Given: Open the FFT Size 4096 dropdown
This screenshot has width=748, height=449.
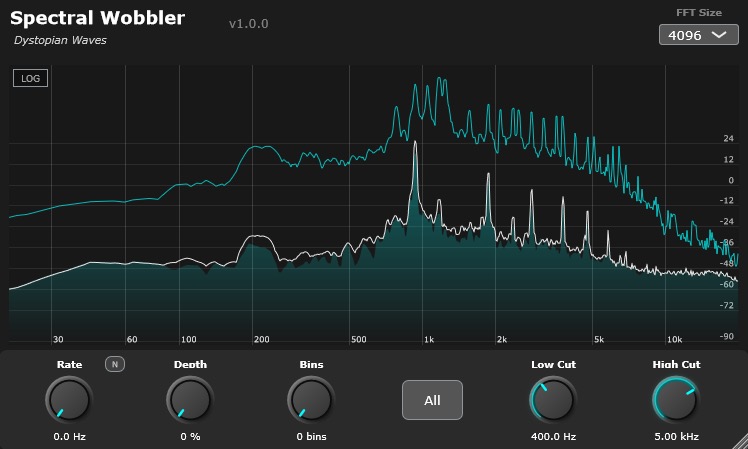Looking at the screenshot, I should click(x=698, y=35).
